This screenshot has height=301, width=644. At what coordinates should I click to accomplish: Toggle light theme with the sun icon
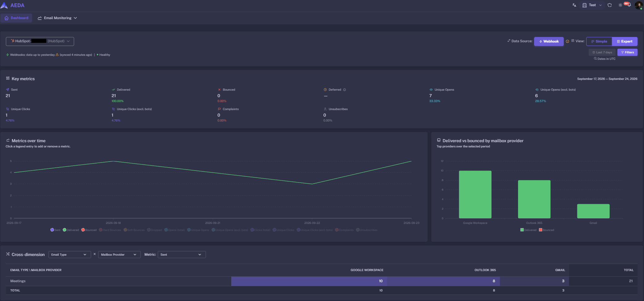point(620,5)
